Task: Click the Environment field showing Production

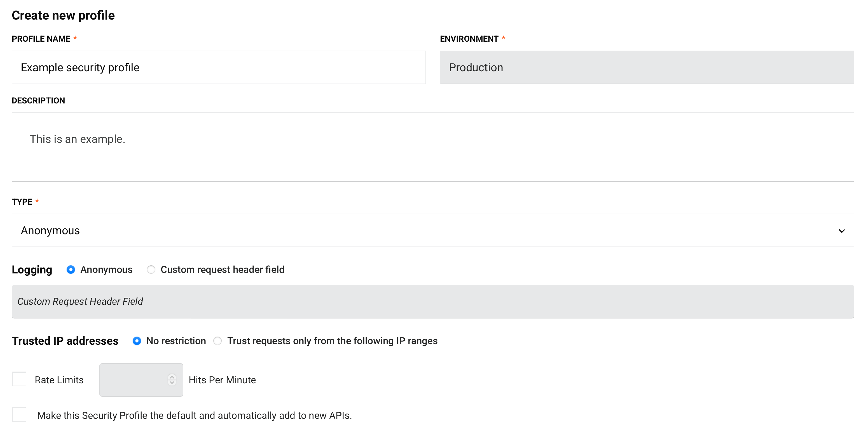Action: [646, 67]
